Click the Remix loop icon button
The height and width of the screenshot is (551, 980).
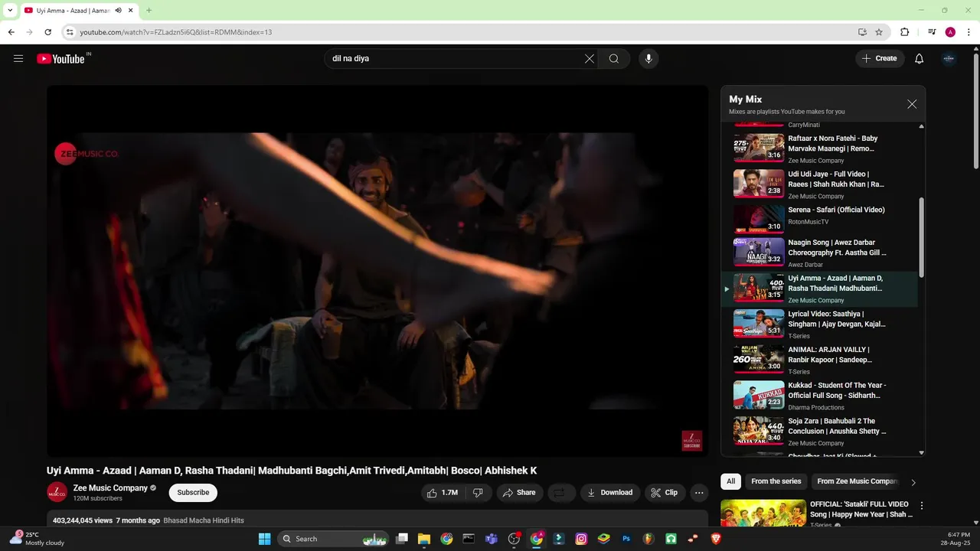point(560,493)
